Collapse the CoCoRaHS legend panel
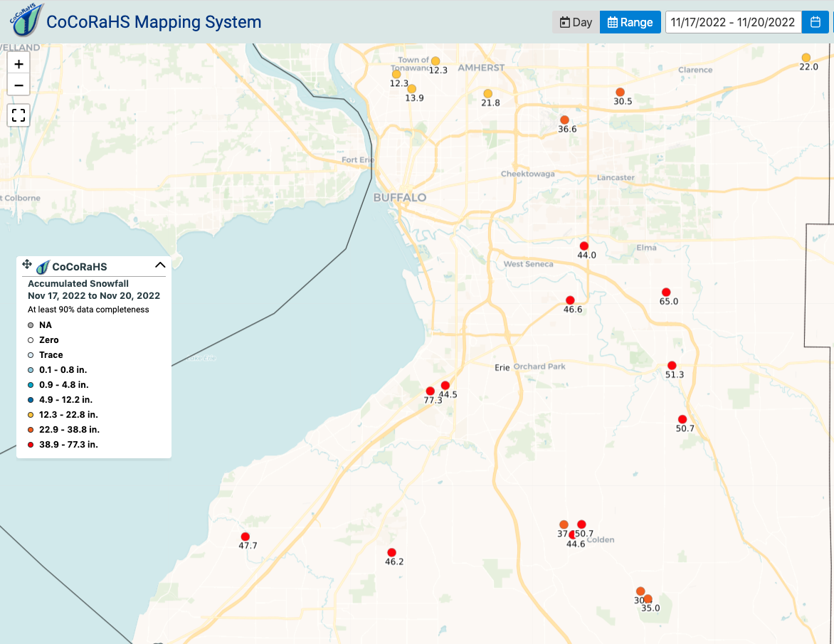Viewport: 834px width, 644px height. 160,265
